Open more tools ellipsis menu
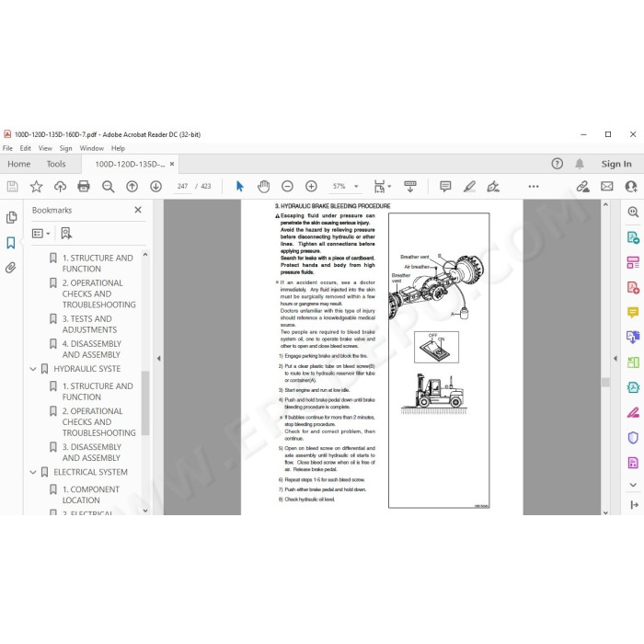Screen dimensions: 644x644 (x=534, y=187)
